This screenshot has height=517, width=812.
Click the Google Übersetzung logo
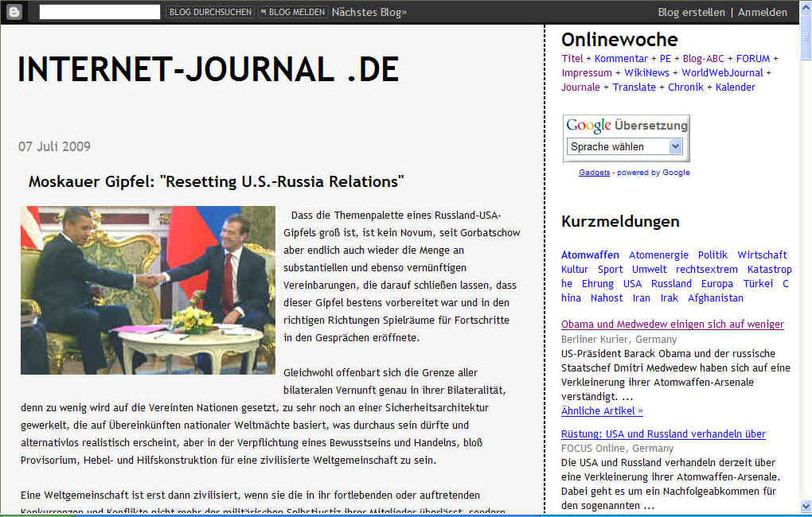point(626,126)
